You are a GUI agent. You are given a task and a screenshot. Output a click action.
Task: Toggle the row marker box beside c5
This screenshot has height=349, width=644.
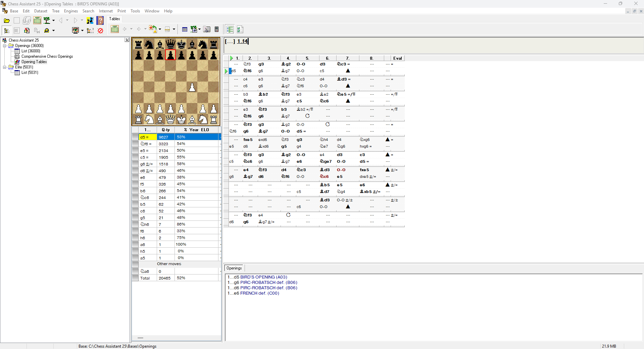[135, 157]
